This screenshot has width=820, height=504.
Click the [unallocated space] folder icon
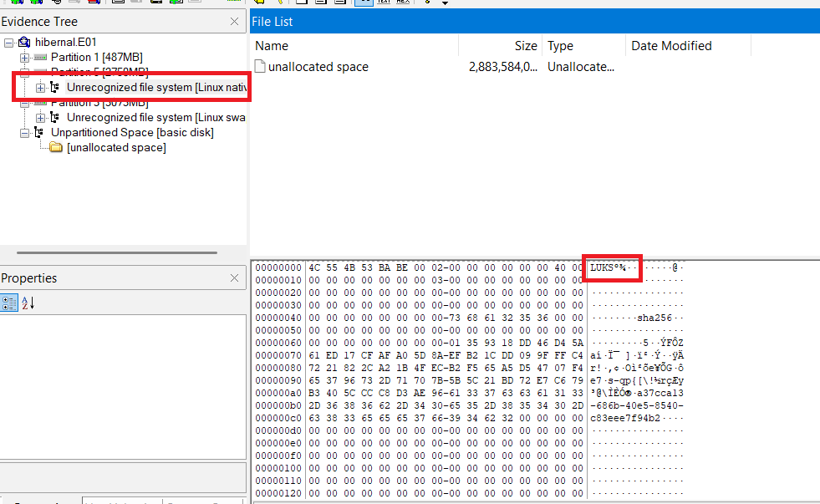click(56, 148)
